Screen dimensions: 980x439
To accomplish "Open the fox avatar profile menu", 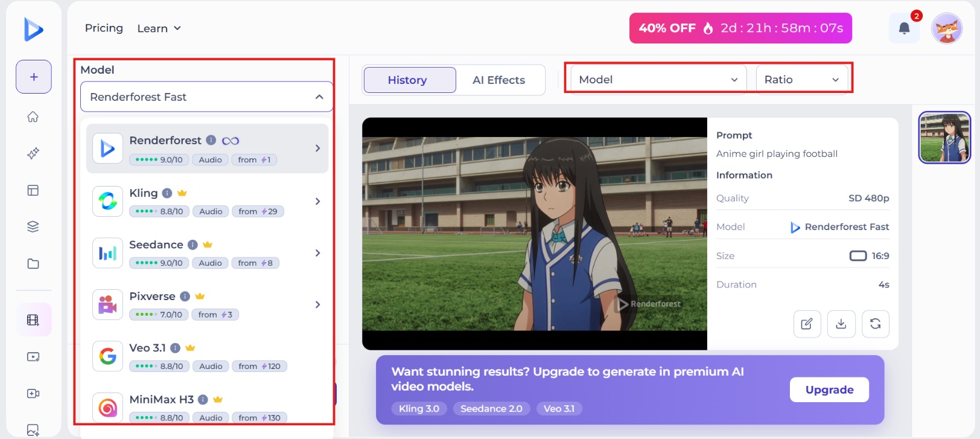I will pyautogui.click(x=947, y=28).
